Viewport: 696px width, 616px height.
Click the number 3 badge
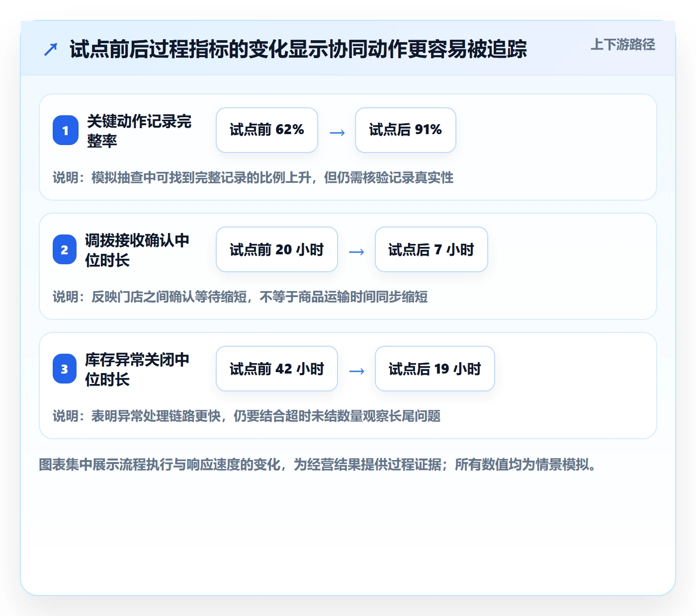[x=65, y=369]
